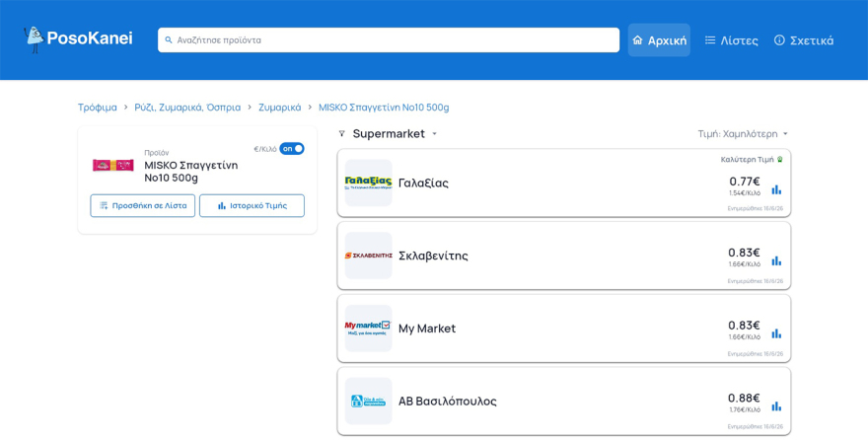Open the Σχετικά about page
Viewport: 868px width, 440px height.
(x=804, y=40)
